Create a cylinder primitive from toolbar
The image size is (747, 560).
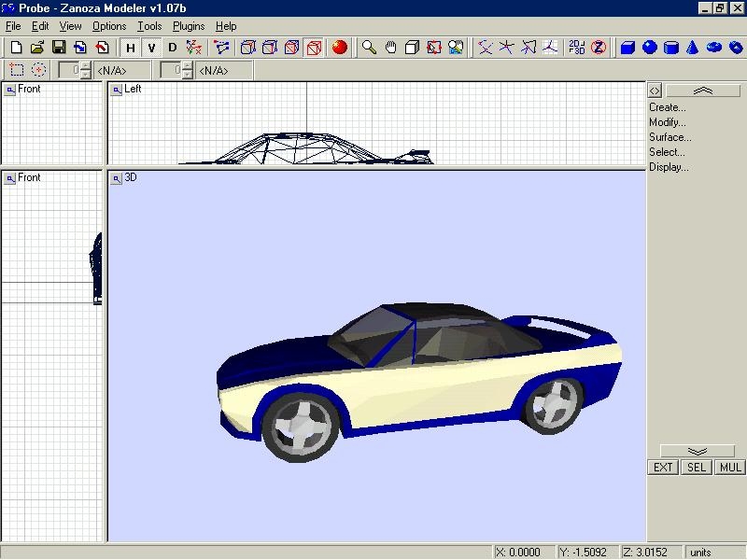coord(671,47)
